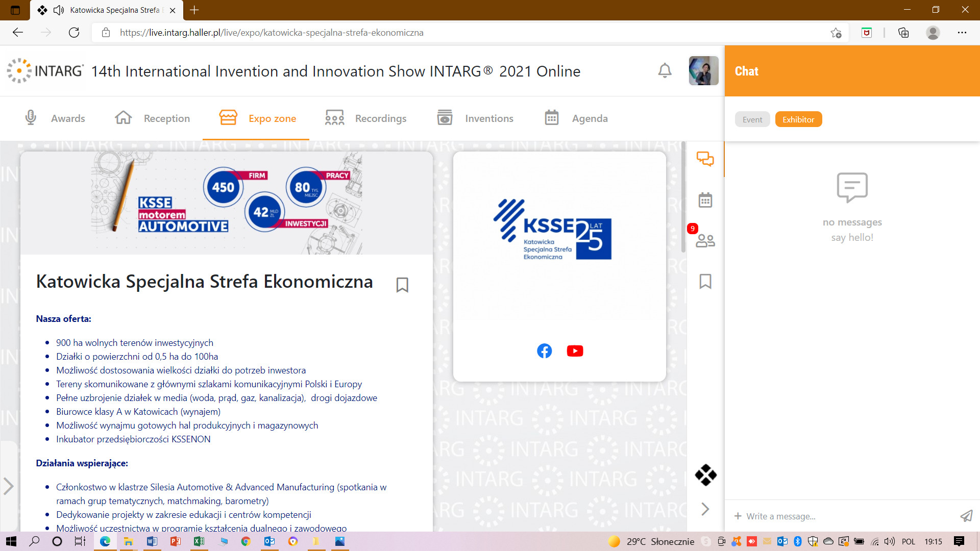Add attachment with plus icon in chat

(x=738, y=516)
